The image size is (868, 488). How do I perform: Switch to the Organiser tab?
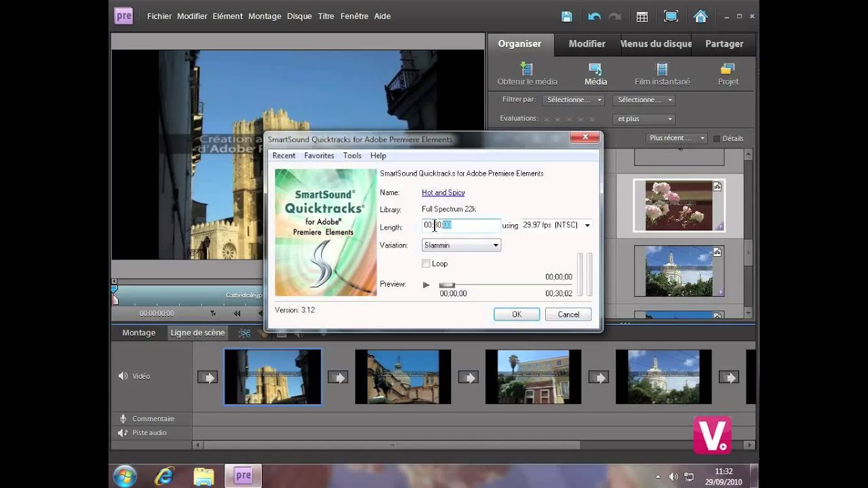coord(520,44)
